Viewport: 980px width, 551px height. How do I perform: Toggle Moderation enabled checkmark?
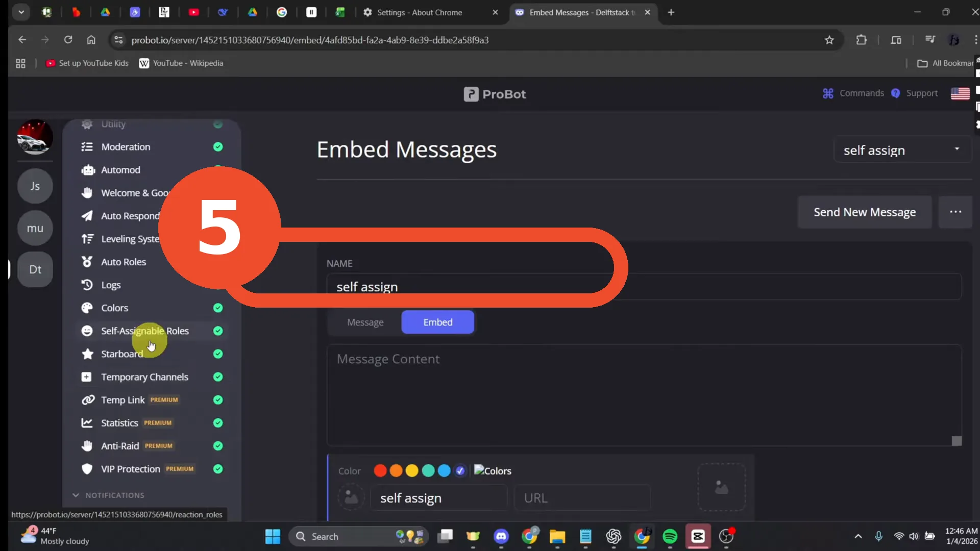[x=218, y=147]
